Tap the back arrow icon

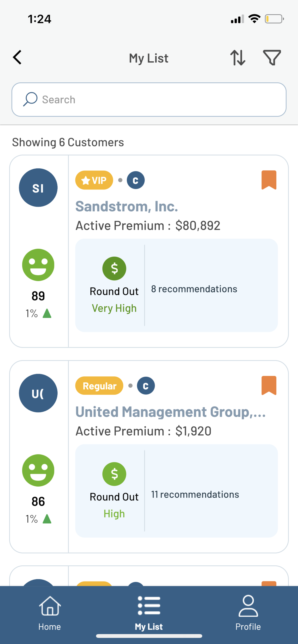(x=17, y=57)
